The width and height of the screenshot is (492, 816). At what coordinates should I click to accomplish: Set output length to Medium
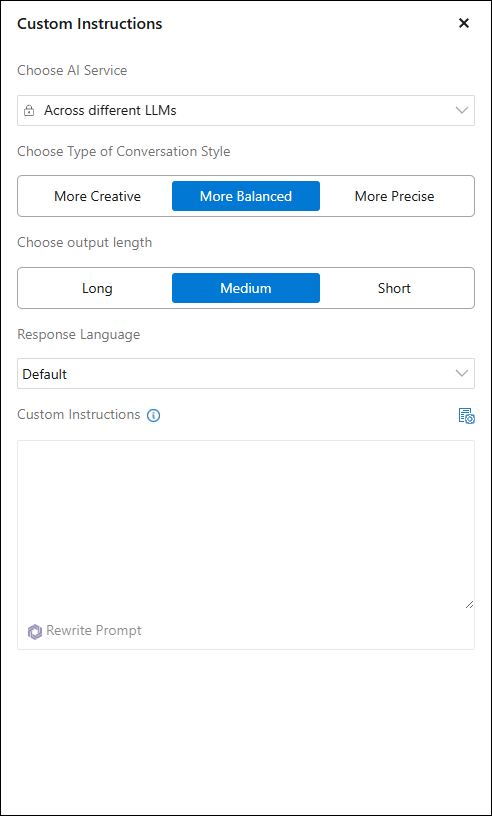coord(246,288)
